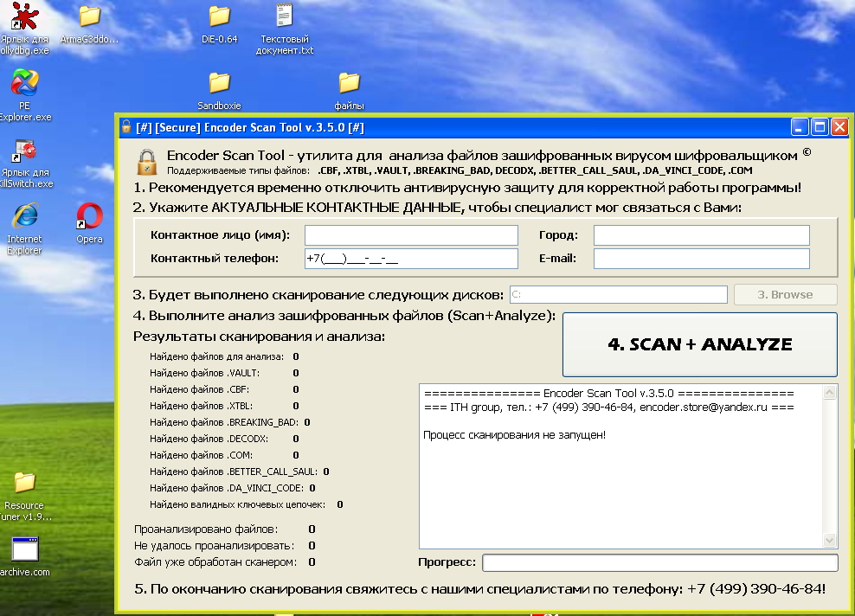Click the disk path field showing C:
Viewport: 855px width, 616px height.
coord(619,294)
